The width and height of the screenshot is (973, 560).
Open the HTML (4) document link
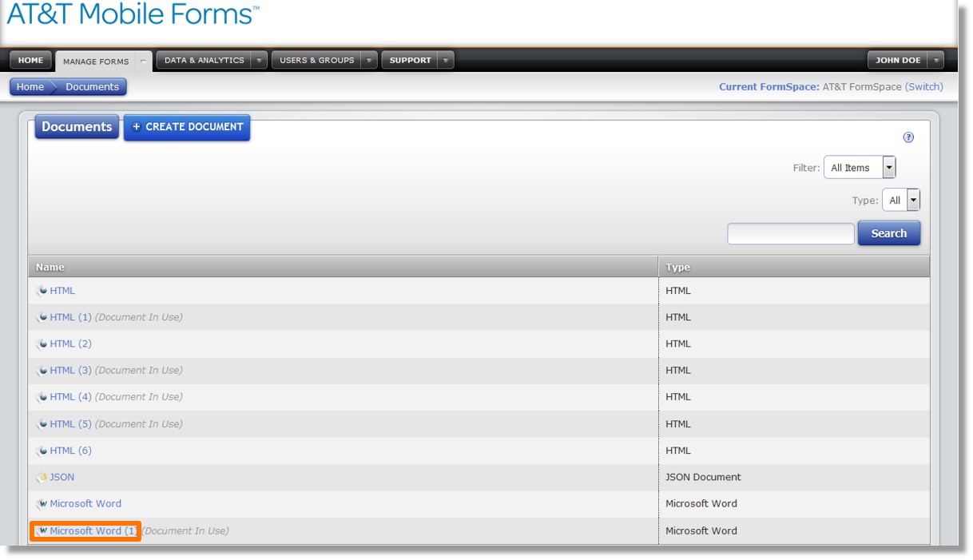point(70,396)
